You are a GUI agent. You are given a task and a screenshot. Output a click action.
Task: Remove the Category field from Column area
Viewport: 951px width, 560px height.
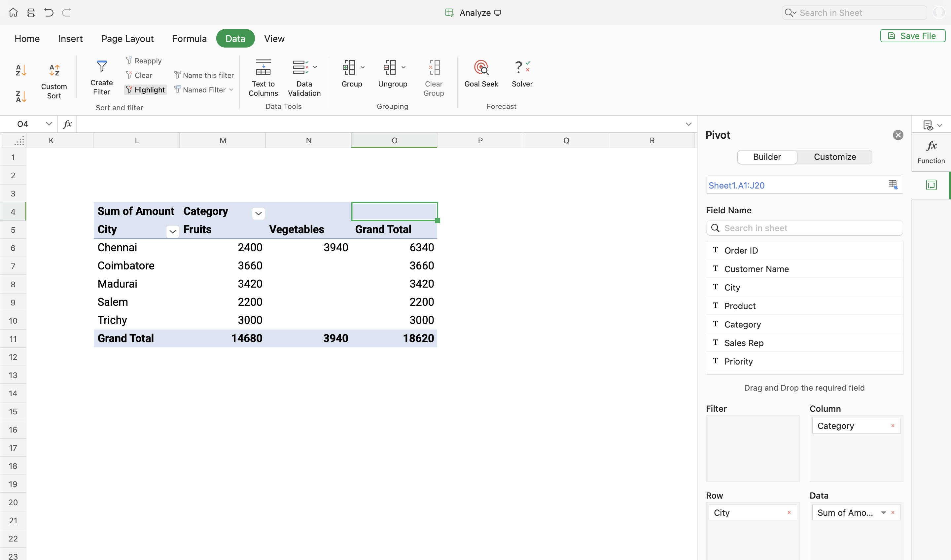893,426
